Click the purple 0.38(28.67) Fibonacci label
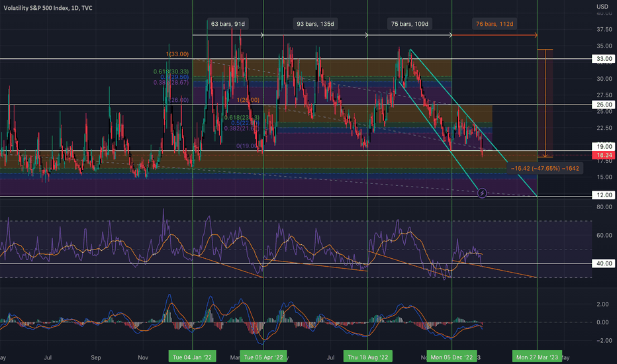This screenshot has width=617, height=364. point(171,82)
